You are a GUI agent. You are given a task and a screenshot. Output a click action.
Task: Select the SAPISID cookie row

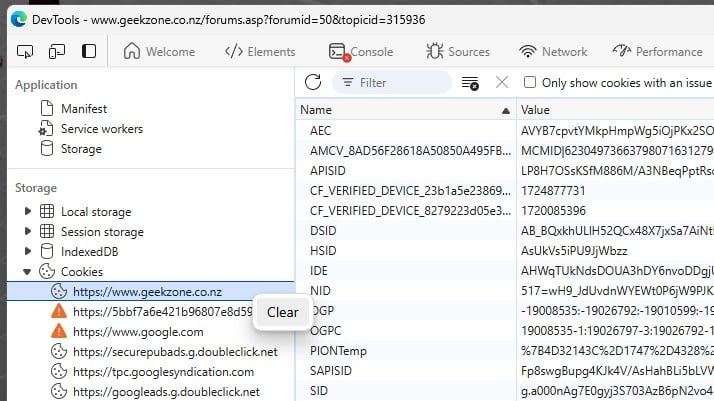pyautogui.click(x=505, y=371)
